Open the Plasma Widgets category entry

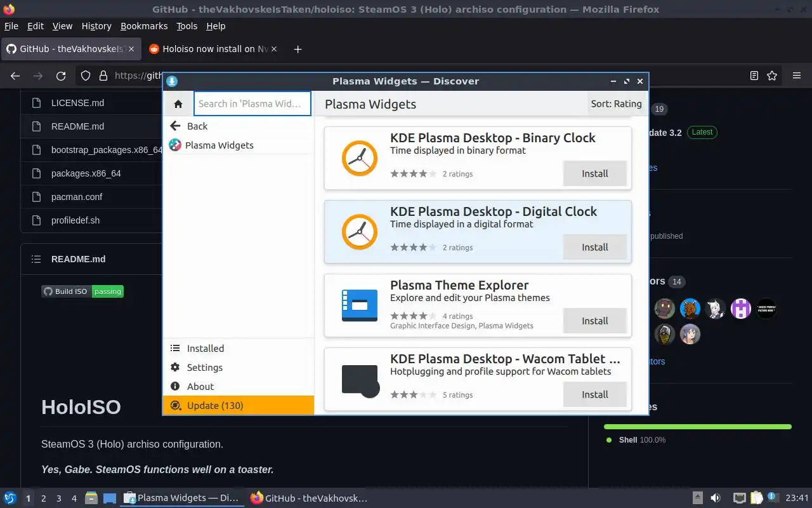pyautogui.click(x=239, y=145)
